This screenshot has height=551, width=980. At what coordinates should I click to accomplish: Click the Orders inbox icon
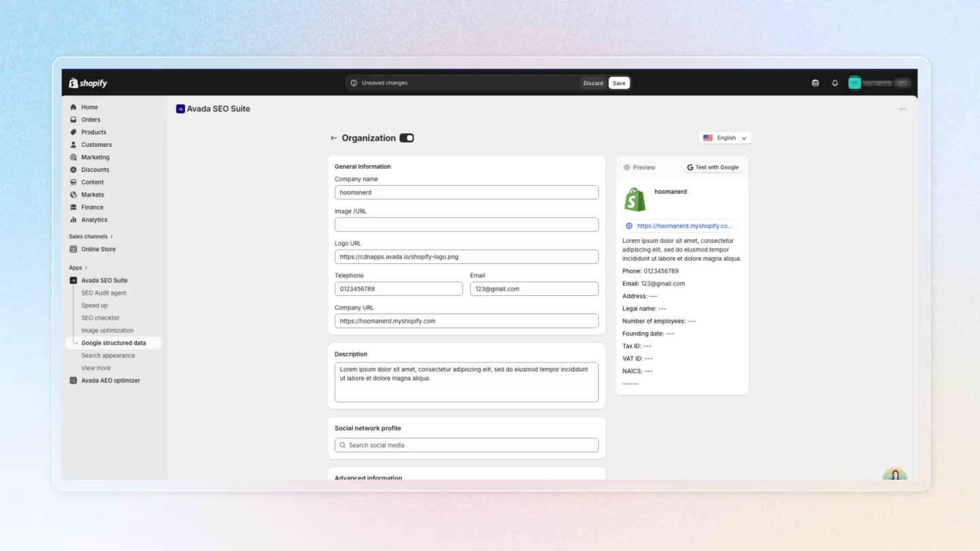pyautogui.click(x=73, y=120)
